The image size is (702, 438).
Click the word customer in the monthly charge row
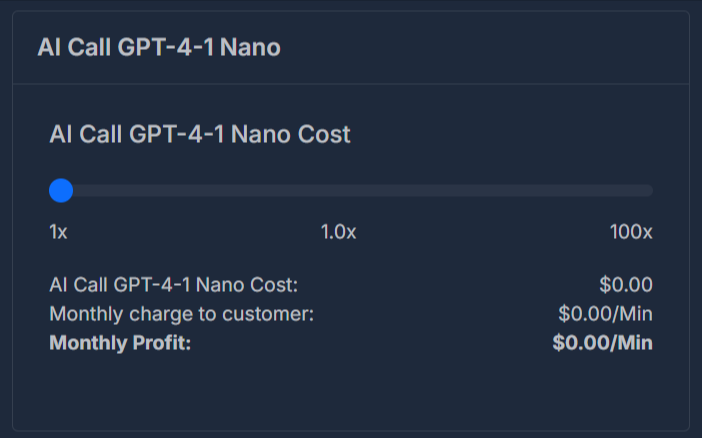pyautogui.click(x=268, y=314)
